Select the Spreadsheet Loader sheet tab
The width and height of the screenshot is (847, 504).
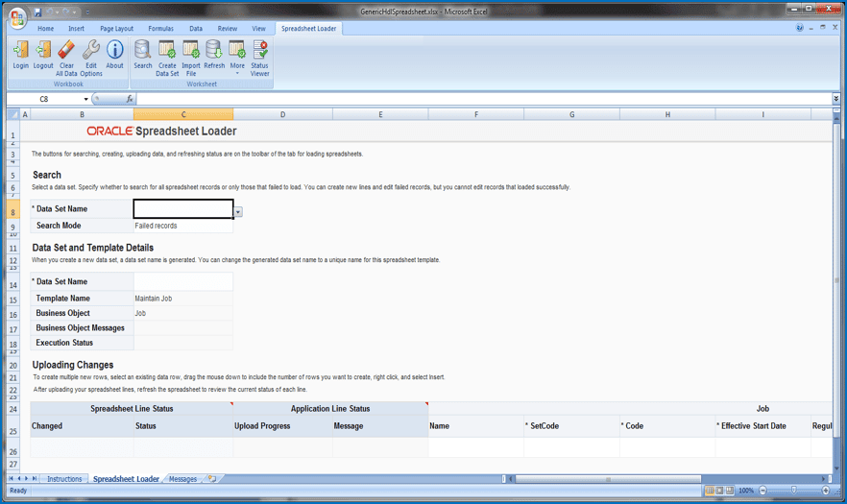[126, 479]
